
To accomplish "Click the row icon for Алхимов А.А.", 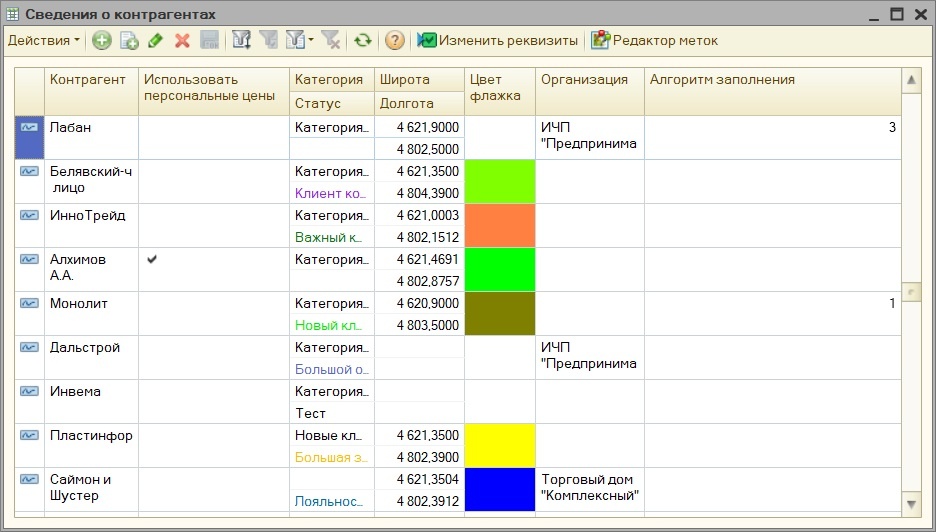I will 29,259.
